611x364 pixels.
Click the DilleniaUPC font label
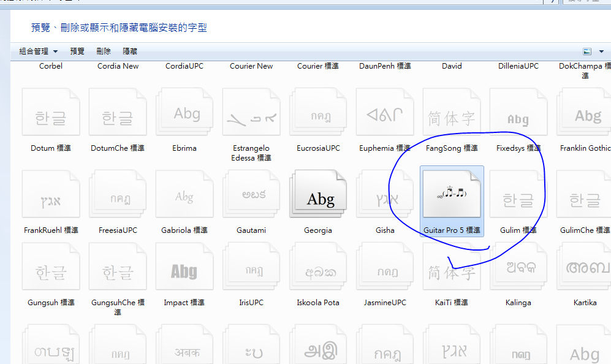(x=518, y=66)
